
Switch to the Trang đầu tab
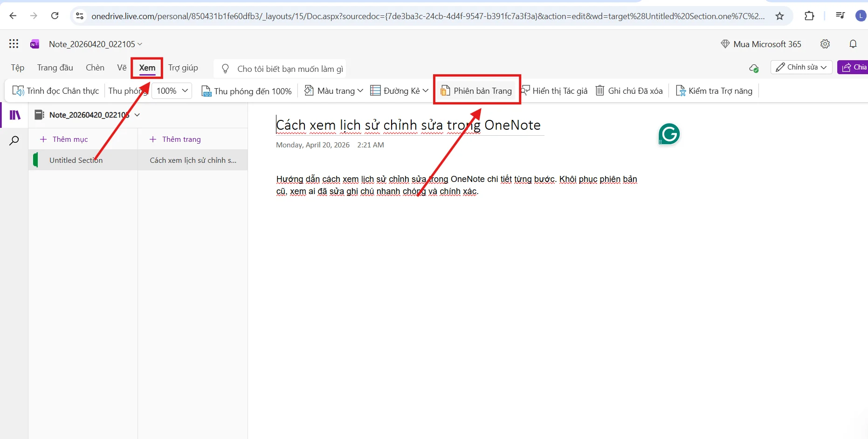tap(55, 68)
